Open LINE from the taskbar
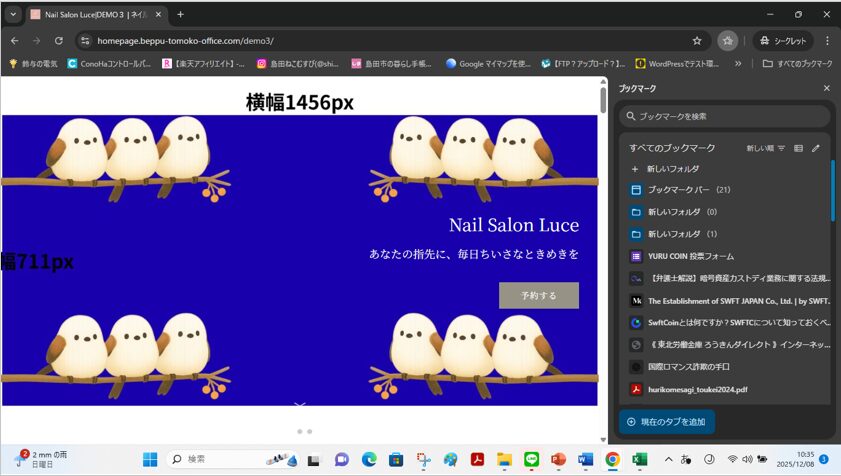This screenshot has height=476, width=841. [532, 459]
